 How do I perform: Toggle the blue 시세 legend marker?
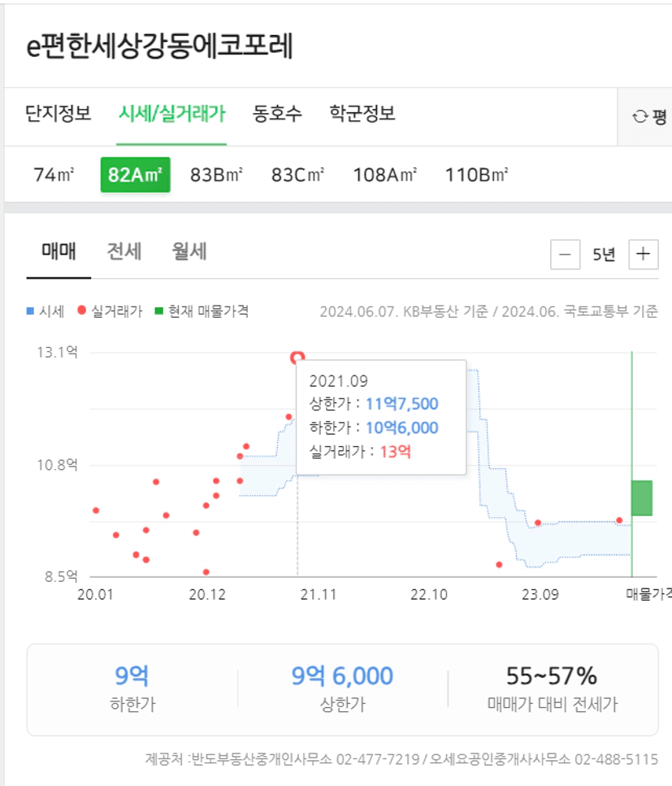pos(31,311)
